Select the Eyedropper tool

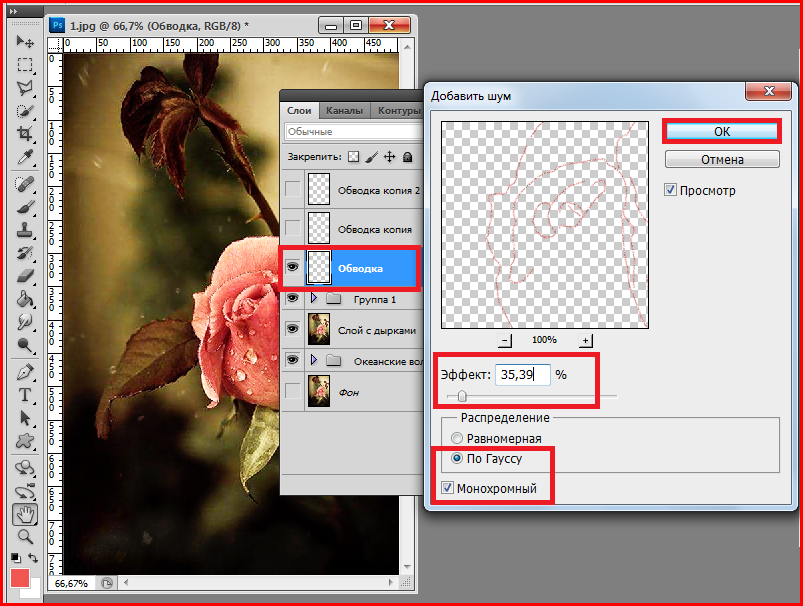click(25, 157)
